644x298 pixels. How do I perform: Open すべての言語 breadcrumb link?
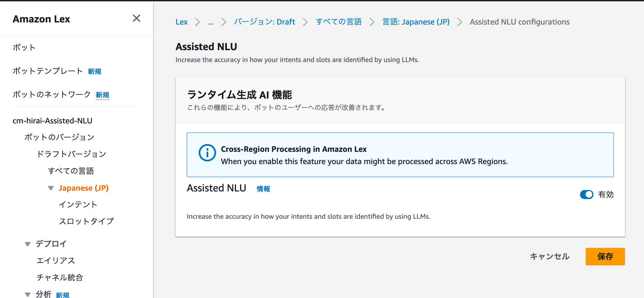(x=339, y=22)
